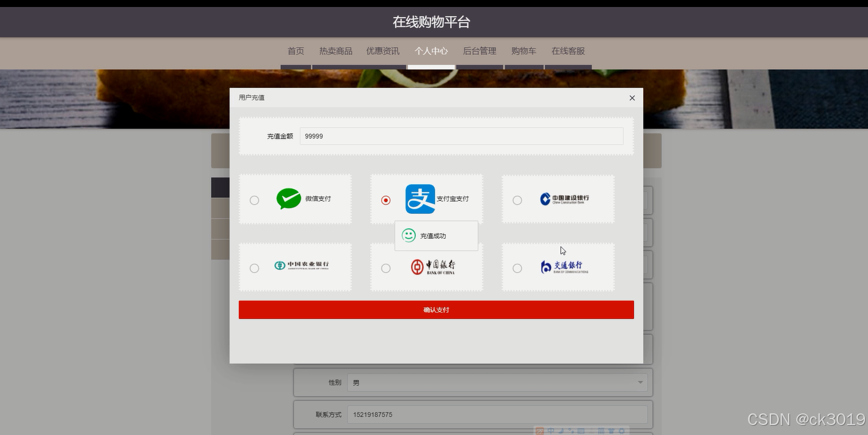This screenshot has height=435, width=868.
Task: Click the 支付宝支付 label text
Action: (453, 199)
